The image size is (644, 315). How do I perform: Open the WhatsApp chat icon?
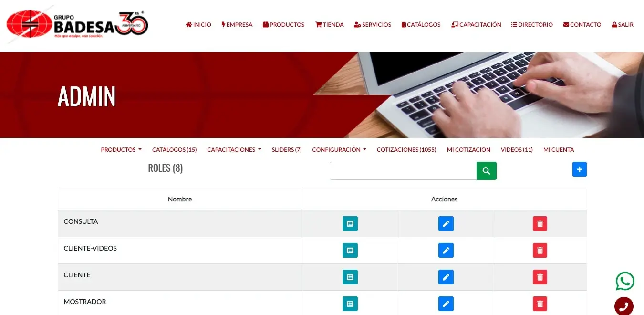[624, 281]
